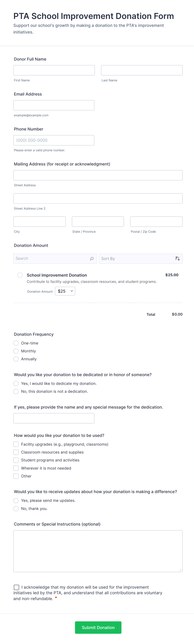Viewport: 194px width, 644px height.
Task: Focus the Email Address field
Action: [54, 105]
